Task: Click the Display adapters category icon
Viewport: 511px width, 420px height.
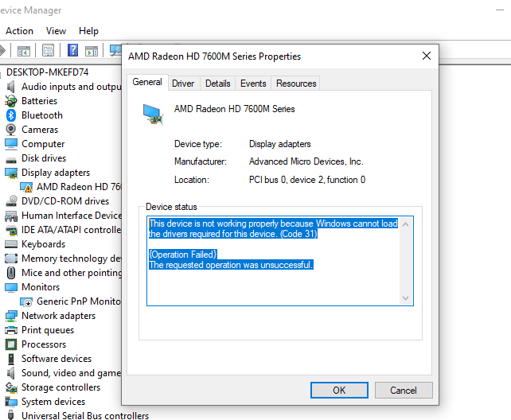Action: (x=11, y=173)
